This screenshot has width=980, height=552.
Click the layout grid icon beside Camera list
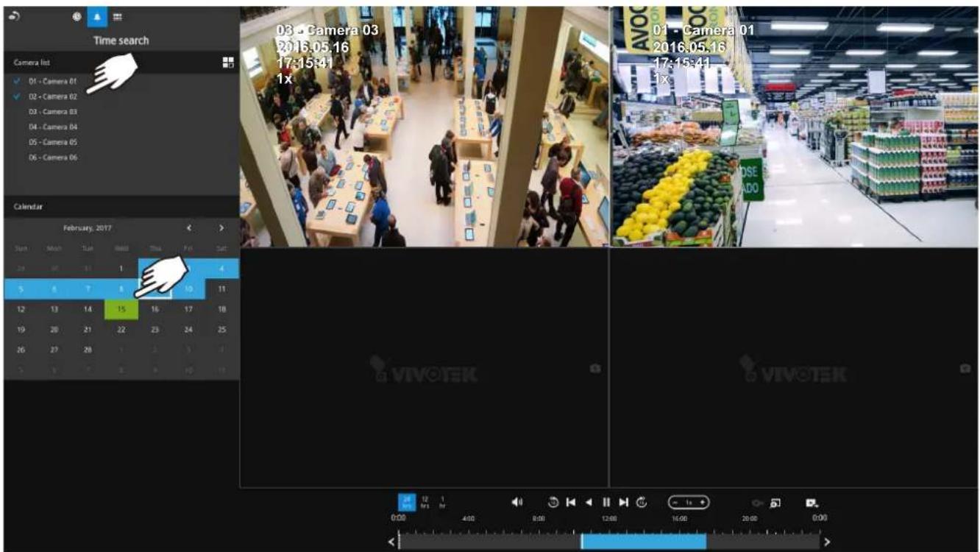[228, 63]
